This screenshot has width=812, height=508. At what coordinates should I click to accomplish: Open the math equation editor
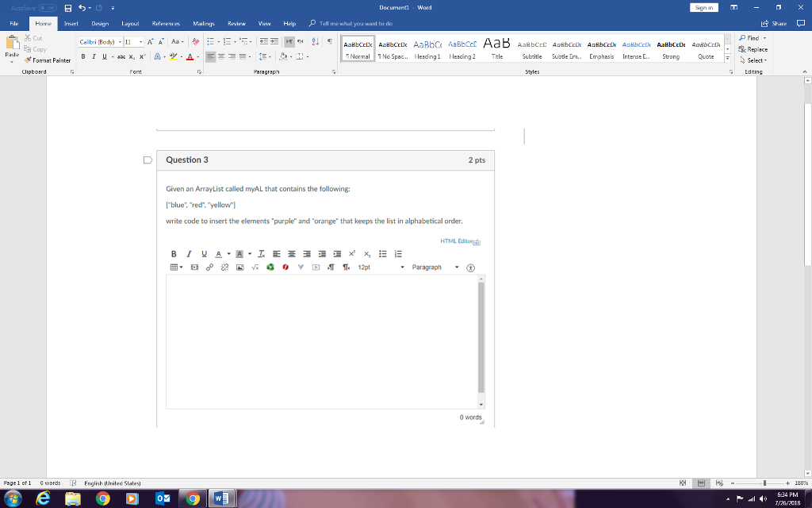(255, 268)
